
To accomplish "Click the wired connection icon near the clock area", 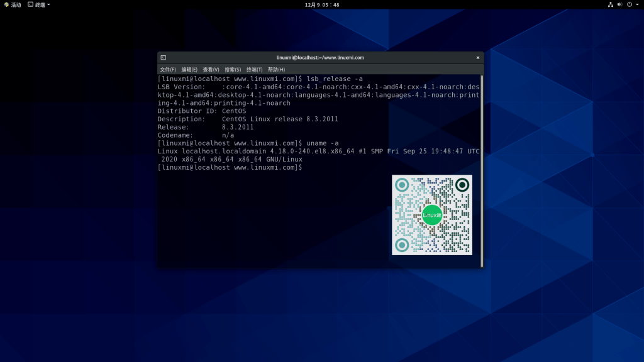I will point(611,4).
